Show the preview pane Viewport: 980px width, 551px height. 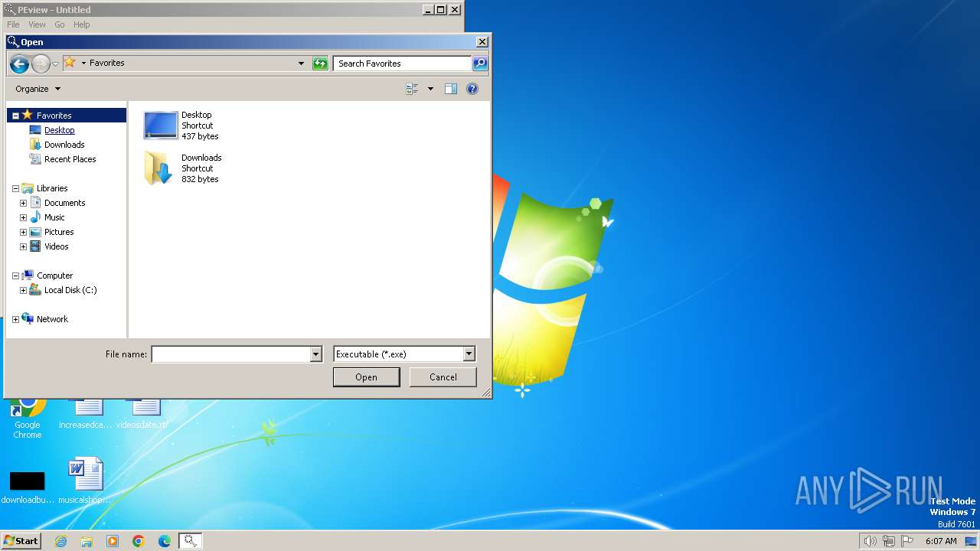(x=451, y=89)
